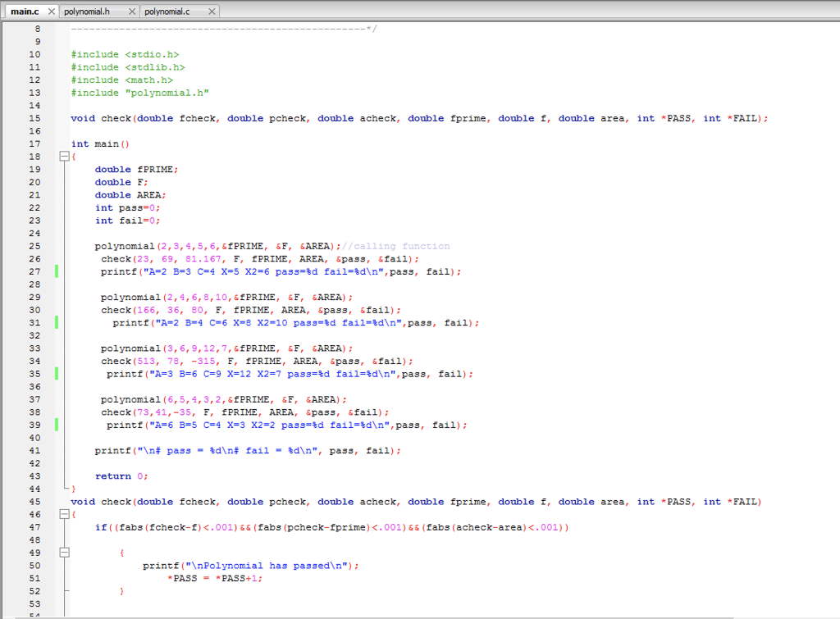840x619 pixels.
Task: Select line number 25 in the gutter
Action: 35,245
